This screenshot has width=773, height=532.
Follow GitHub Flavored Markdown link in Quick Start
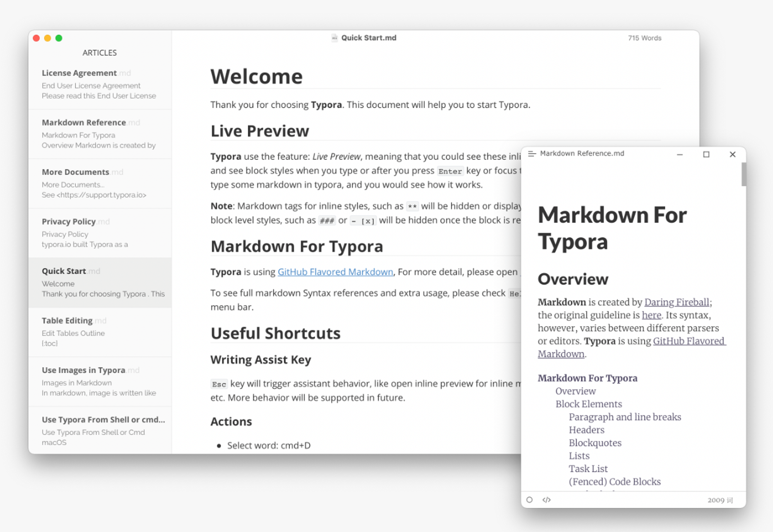pos(335,272)
